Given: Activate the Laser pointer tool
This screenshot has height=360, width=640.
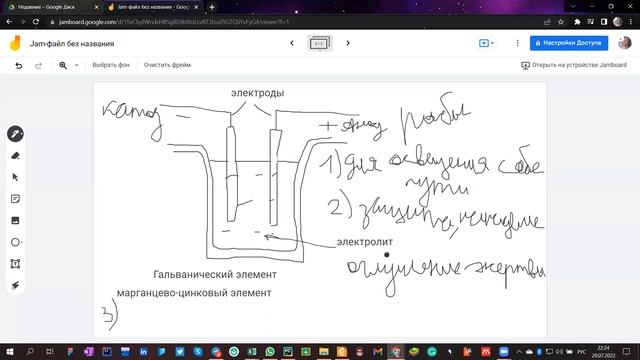Looking at the screenshot, I should coord(15,286).
